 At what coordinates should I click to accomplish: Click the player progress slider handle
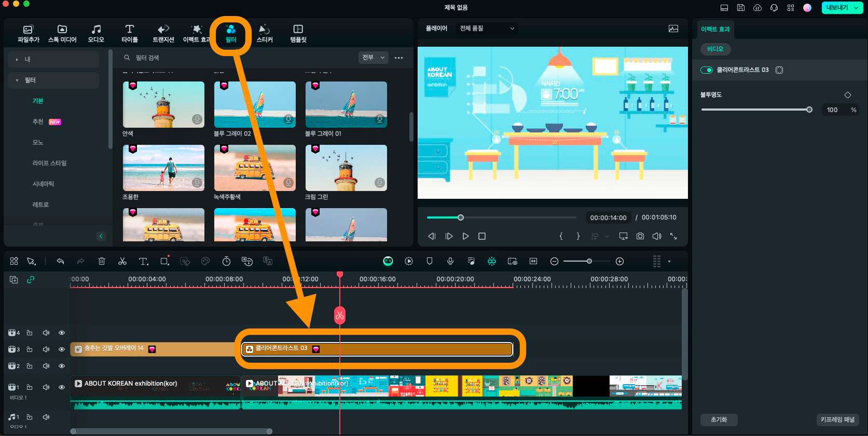[x=461, y=217]
